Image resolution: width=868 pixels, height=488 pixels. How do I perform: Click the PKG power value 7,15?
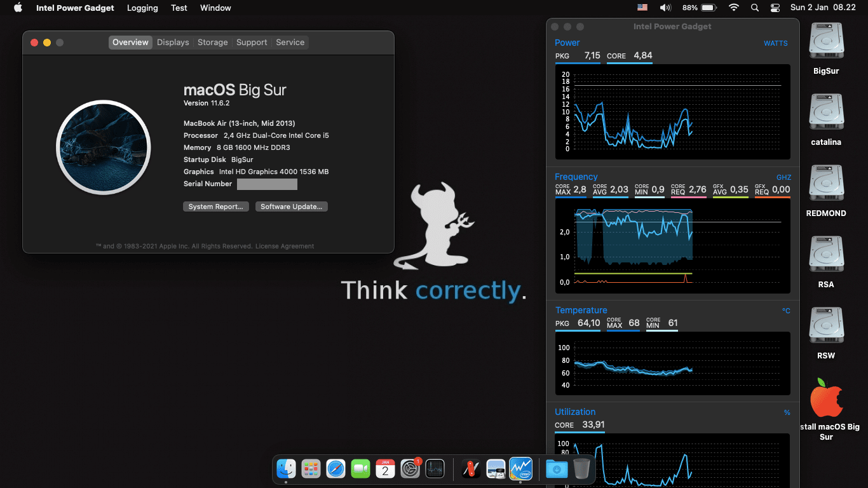(592, 56)
